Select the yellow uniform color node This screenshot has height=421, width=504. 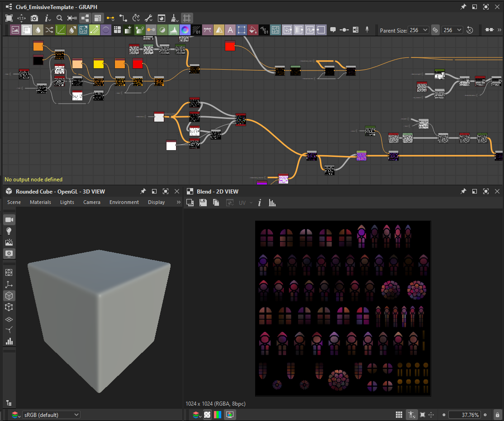99,63
